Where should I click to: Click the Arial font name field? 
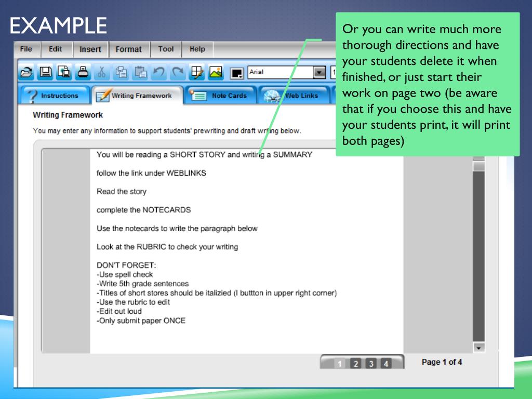pos(281,72)
